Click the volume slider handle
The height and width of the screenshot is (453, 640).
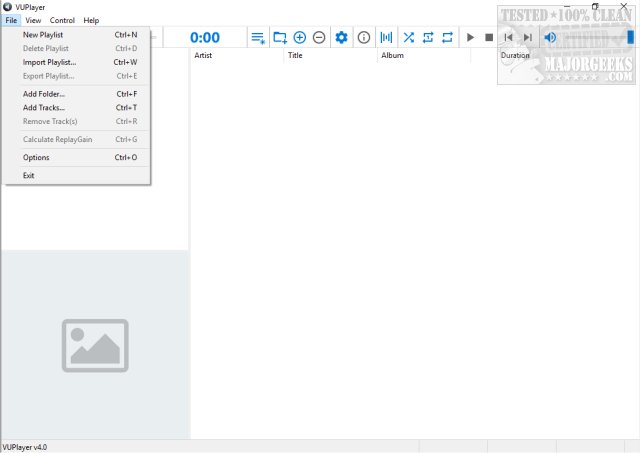[x=631, y=37]
